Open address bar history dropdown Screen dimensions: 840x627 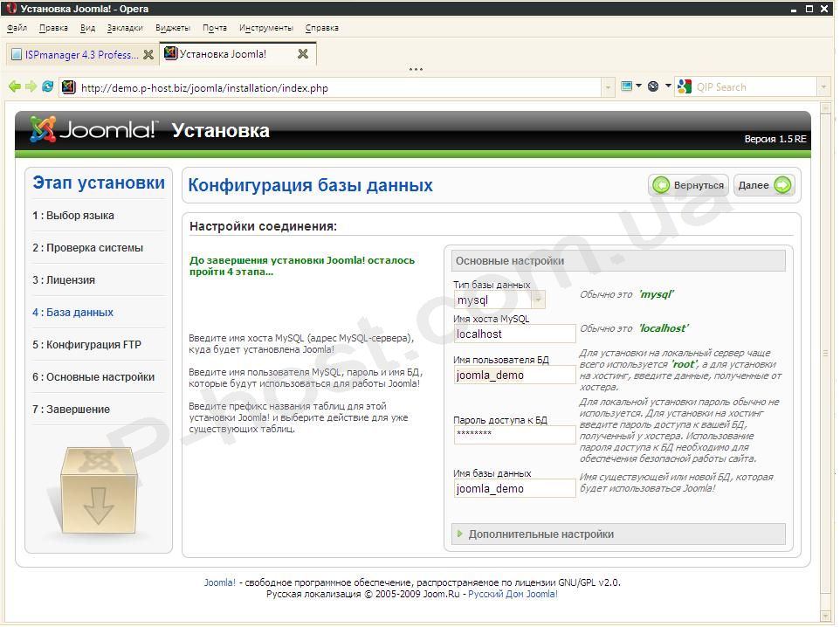click(608, 86)
